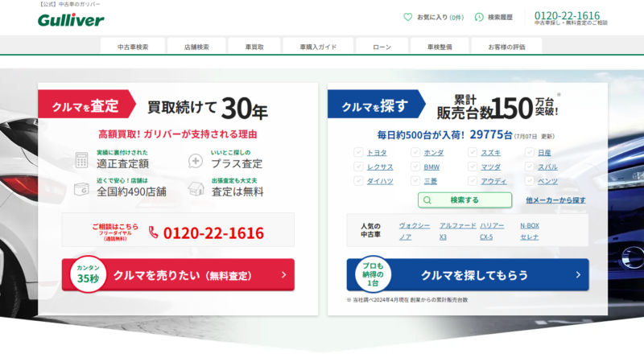Image resolution: width=644 pixels, height=362 pixels.
Task: Check the スズキ checkbox
Action: point(473,152)
